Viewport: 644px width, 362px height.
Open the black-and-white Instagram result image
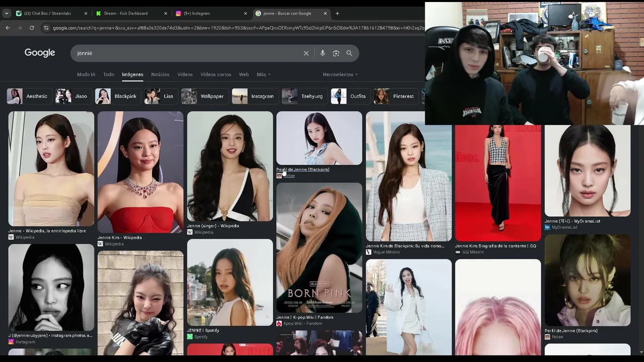(51, 288)
